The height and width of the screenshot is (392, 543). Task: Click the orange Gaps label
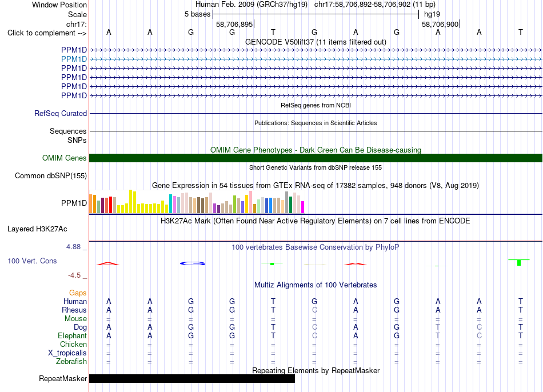78,293
